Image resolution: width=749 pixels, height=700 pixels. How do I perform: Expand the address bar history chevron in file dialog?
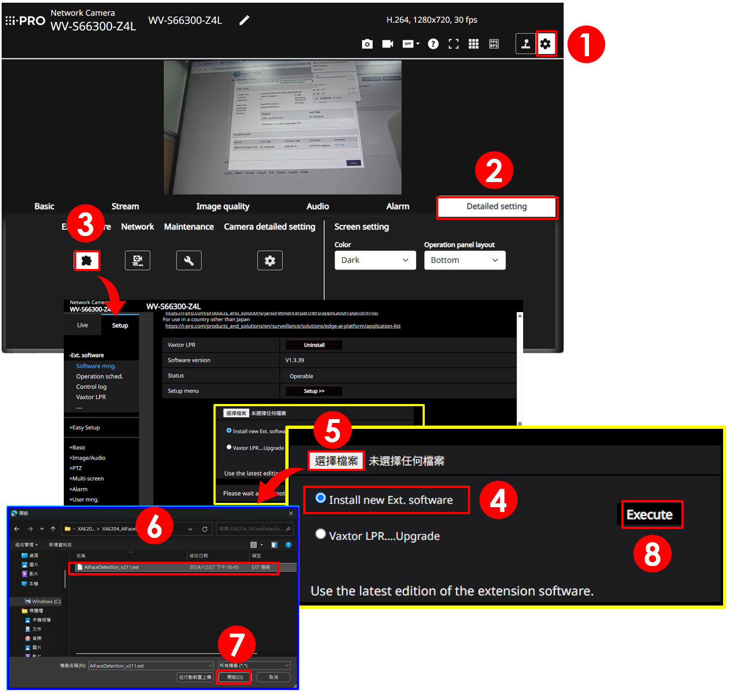[x=190, y=529]
